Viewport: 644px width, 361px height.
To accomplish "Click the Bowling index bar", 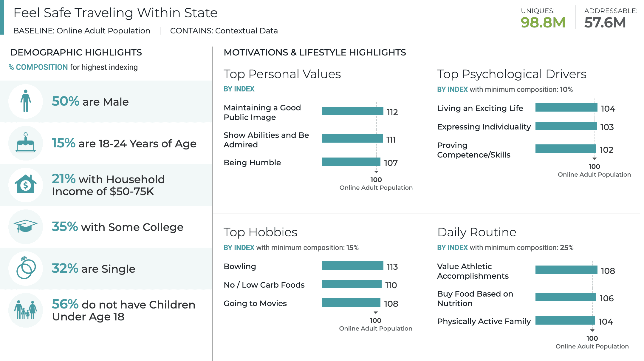I will 352,266.
